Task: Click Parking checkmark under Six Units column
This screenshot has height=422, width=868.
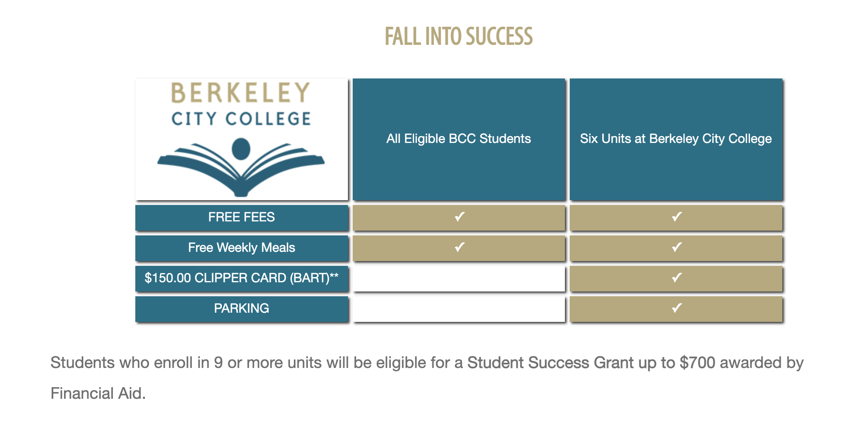Action: pyautogui.click(x=677, y=308)
